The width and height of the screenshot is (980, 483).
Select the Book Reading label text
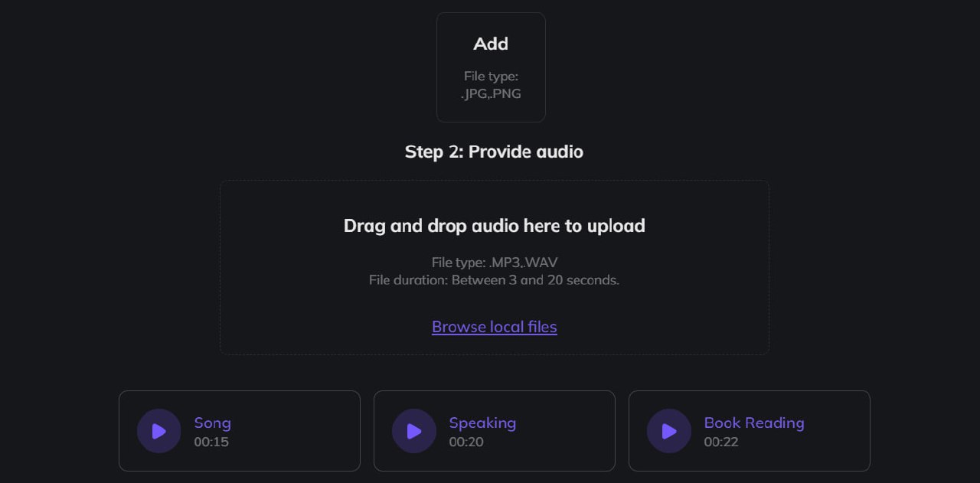(x=753, y=423)
